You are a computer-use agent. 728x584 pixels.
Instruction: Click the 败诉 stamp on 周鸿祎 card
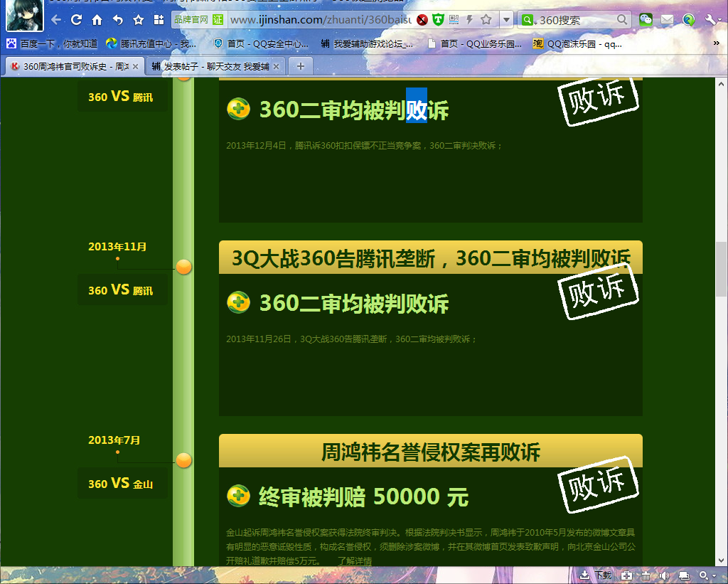(x=598, y=484)
